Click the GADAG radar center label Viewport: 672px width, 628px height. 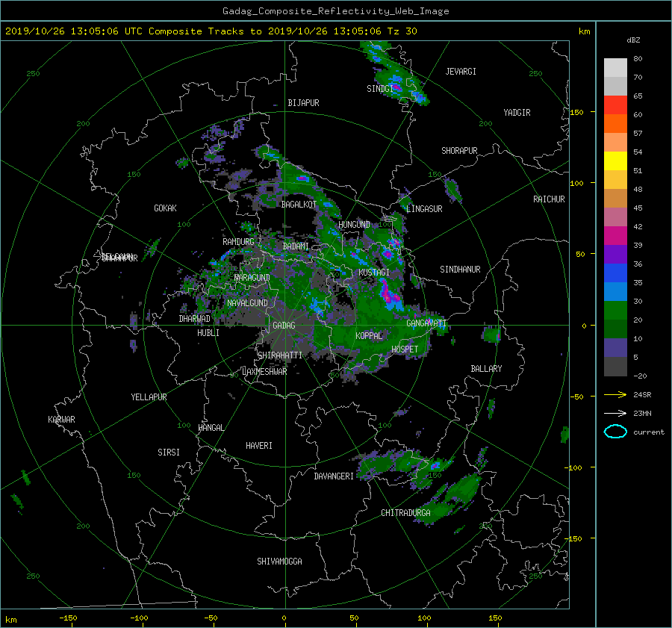click(284, 326)
